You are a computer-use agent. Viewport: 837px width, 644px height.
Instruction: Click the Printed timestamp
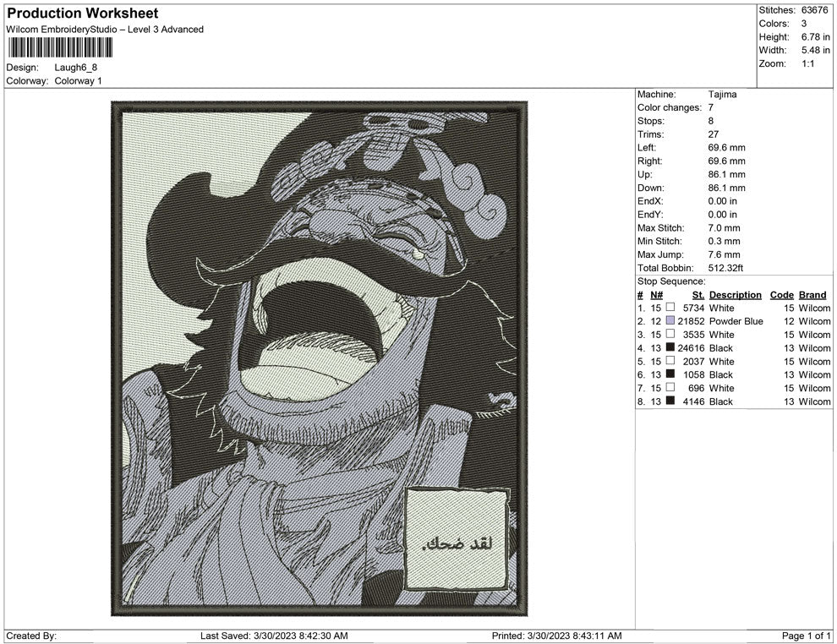[x=557, y=636]
